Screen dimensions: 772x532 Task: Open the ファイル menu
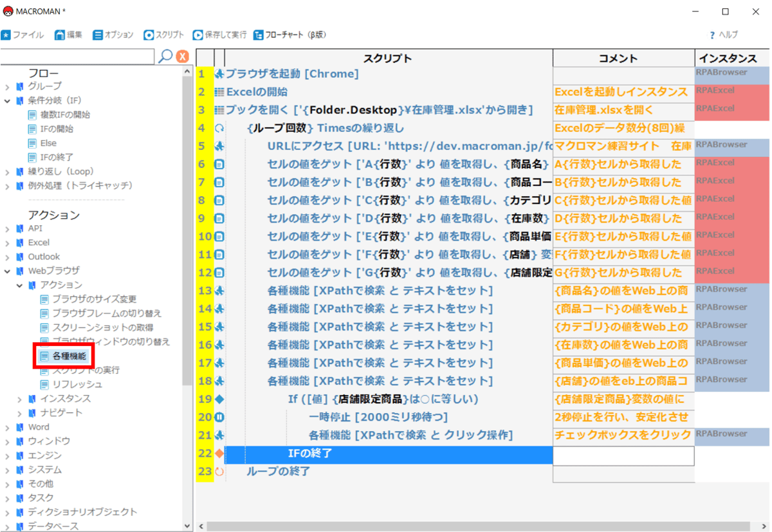tap(23, 35)
